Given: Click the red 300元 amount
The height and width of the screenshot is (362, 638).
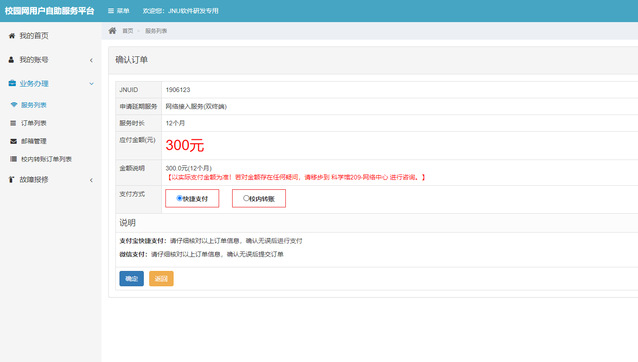Looking at the screenshot, I should coord(185,145).
